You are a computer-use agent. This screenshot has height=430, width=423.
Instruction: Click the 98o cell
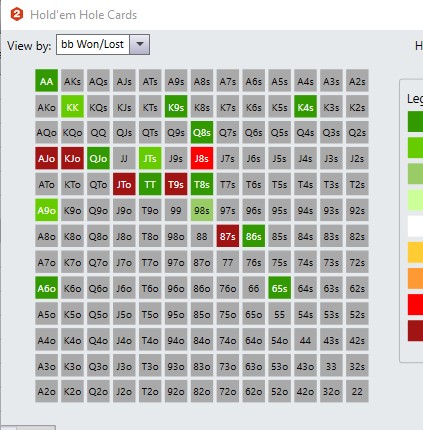click(176, 236)
